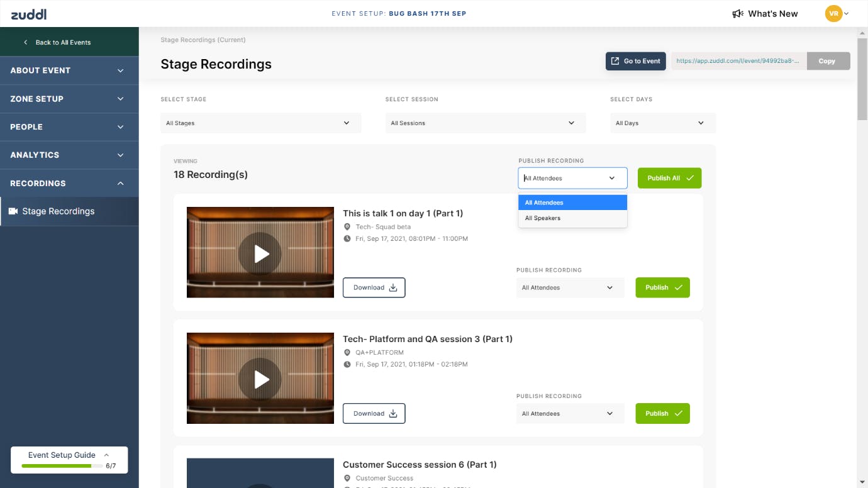This screenshot has height=488, width=868.
Task: Open the publish audience dropdown for QA session 3
Action: 570,413
